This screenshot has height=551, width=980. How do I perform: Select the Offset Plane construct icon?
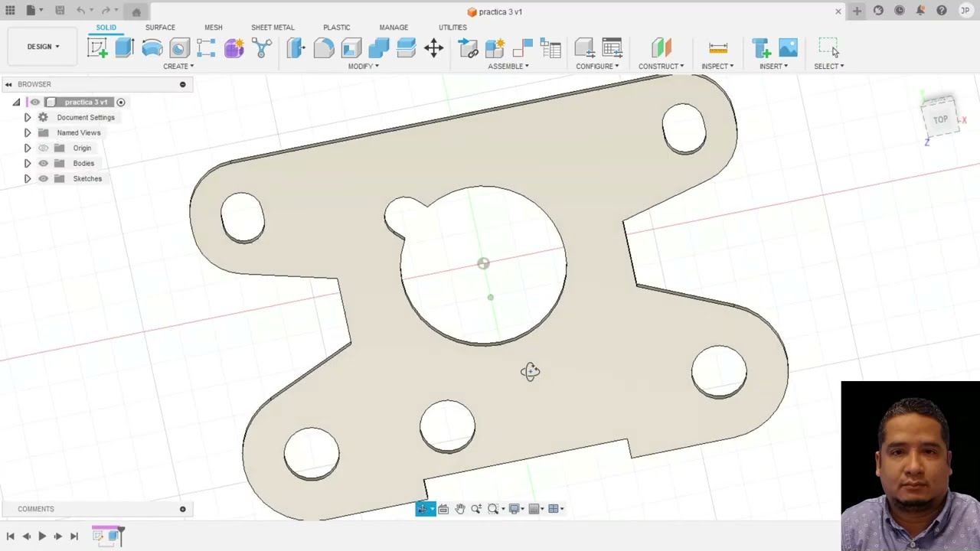pos(661,48)
